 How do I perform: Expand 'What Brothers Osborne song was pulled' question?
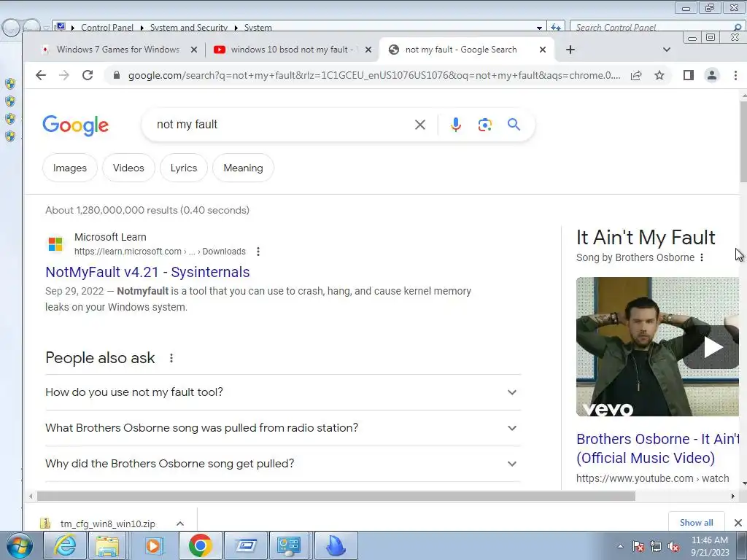pos(282,428)
